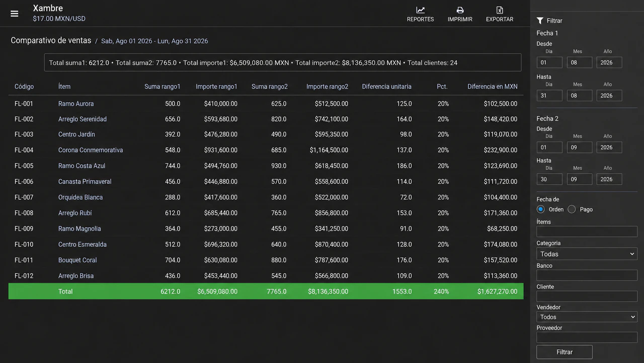Open the Arreglo Brisa item link
Screen dimensions: 644x363
coord(76,276)
